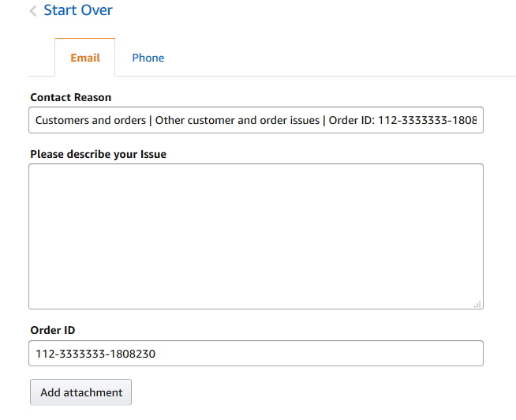This screenshot has width=516, height=420.
Task: Focus the Contact Reason text field
Action: 256,121
